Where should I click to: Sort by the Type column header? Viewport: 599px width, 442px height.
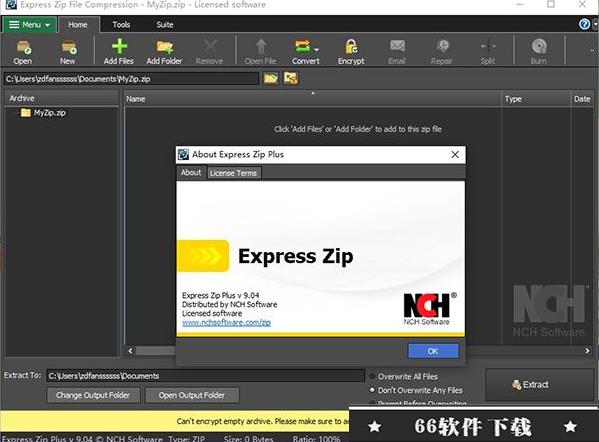click(x=536, y=99)
